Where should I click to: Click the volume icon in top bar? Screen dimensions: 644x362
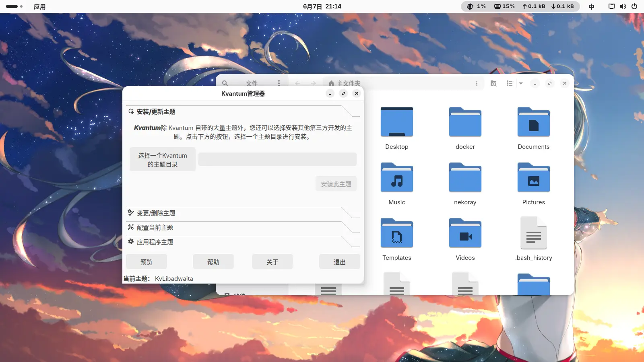tap(623, 6)
